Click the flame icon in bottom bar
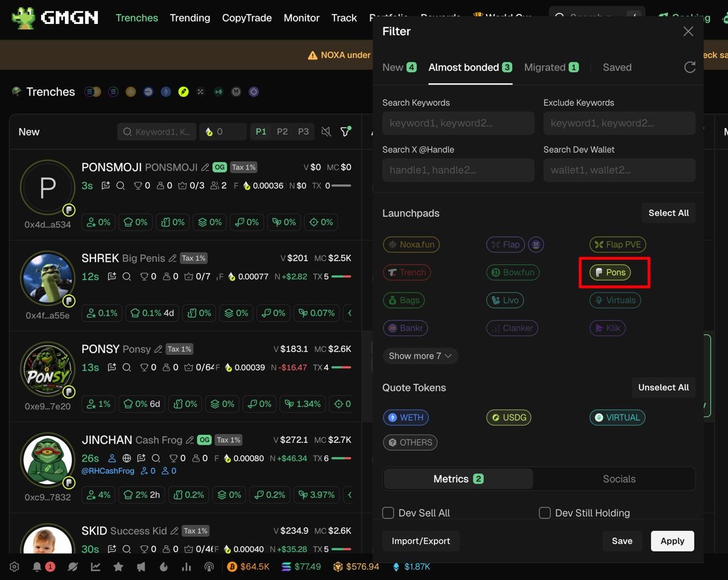Image resolution: width=728 pixels, height=580 pixels. (164, 567)
